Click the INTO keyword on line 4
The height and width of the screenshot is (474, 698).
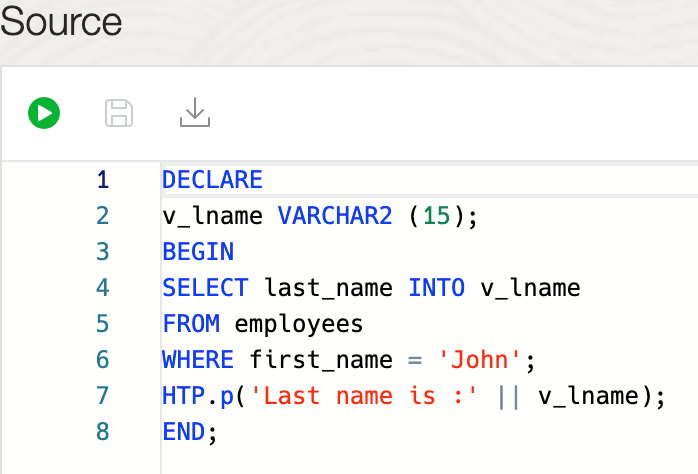pos(436,288)
